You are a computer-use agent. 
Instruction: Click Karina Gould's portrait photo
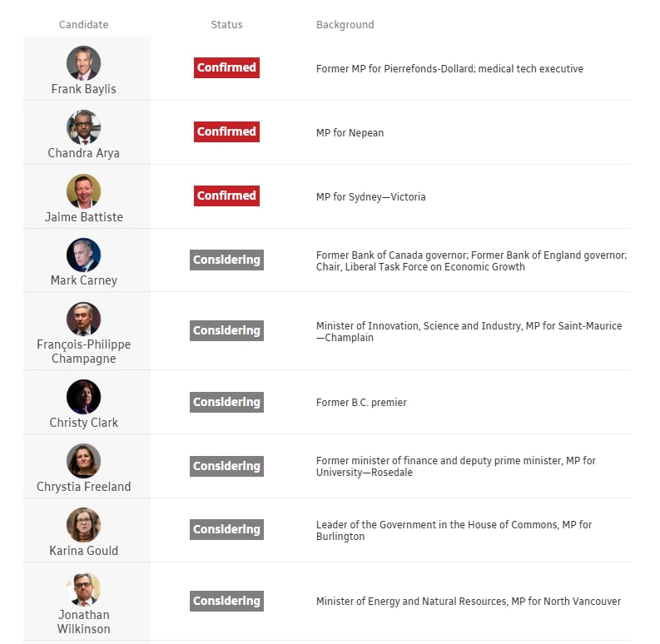tap(83, 525)
